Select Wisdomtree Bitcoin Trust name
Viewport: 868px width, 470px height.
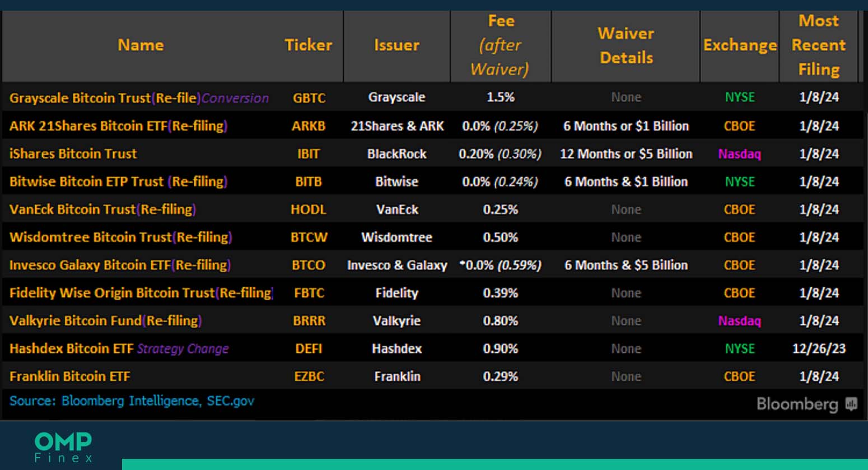pyautogui.click(x=120, y=238)
